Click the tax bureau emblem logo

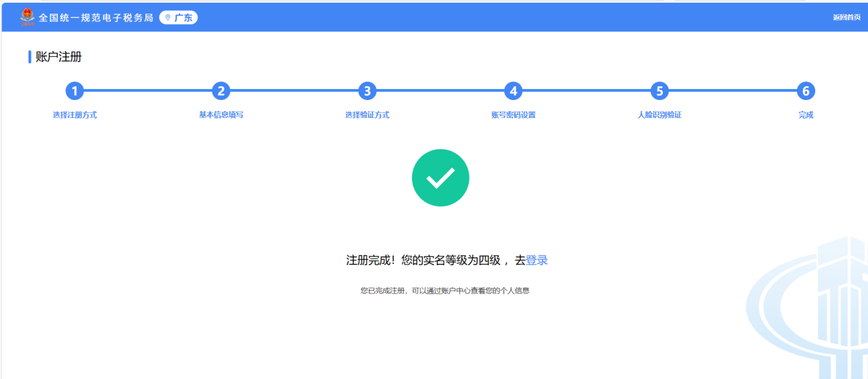[27, 17]
